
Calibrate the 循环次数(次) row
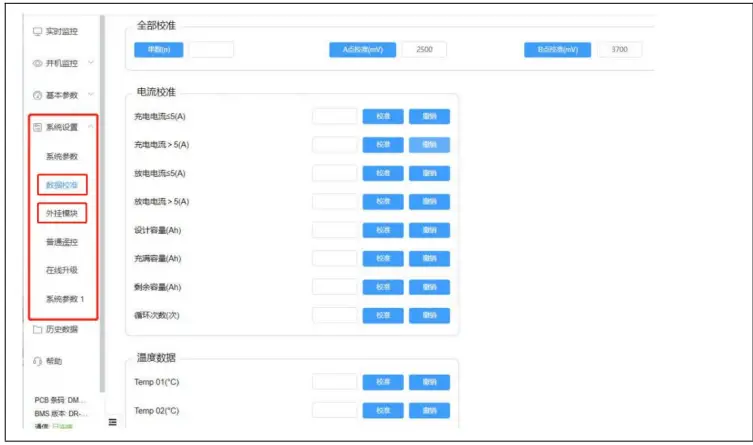[383, 315]
